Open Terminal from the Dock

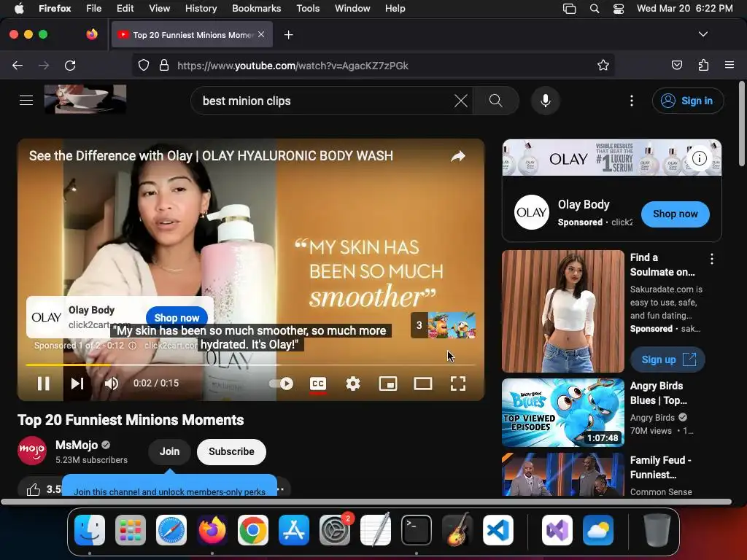[417, 529]
